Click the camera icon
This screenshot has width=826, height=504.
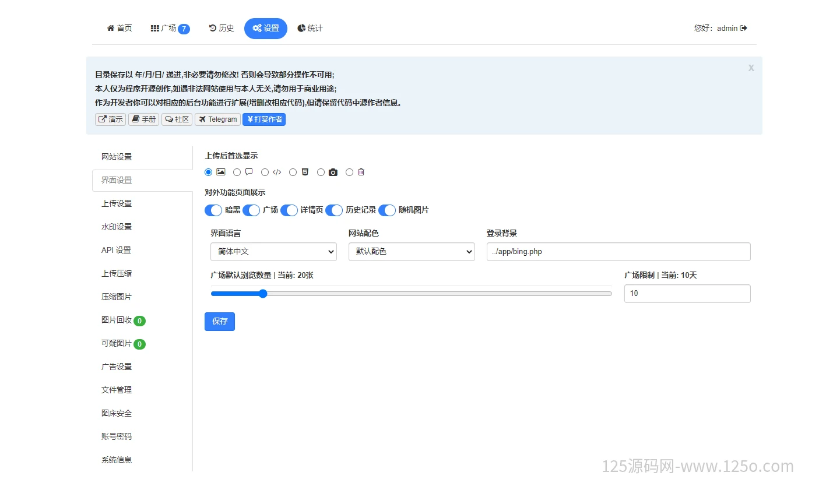(333, 172)
